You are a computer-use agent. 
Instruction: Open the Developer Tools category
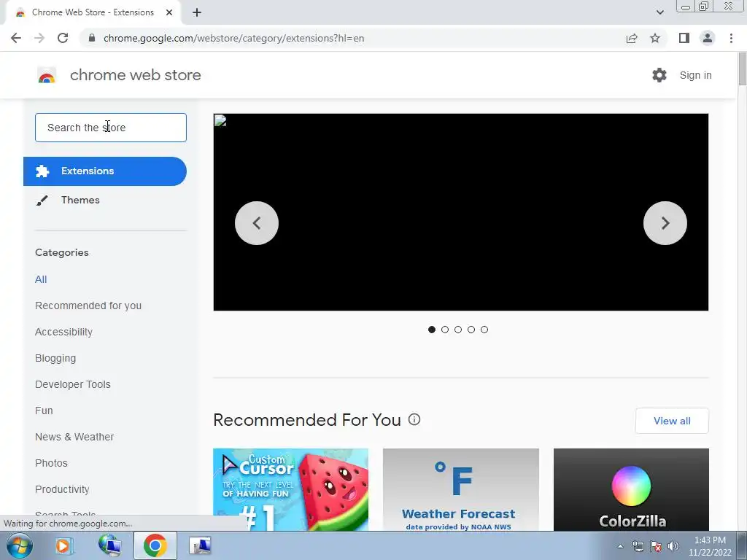point(73,384)
